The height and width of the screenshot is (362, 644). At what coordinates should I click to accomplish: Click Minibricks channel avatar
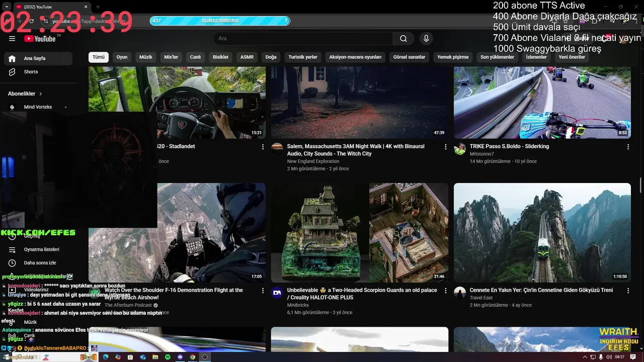click(277, 293)
